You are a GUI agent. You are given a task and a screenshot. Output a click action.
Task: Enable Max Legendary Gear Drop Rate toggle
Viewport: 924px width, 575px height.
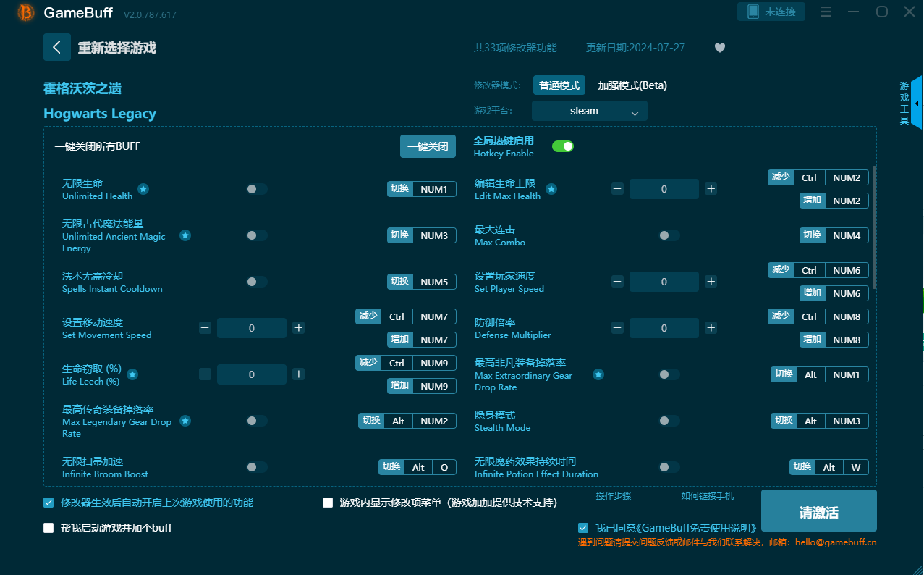tap(257, 421)
